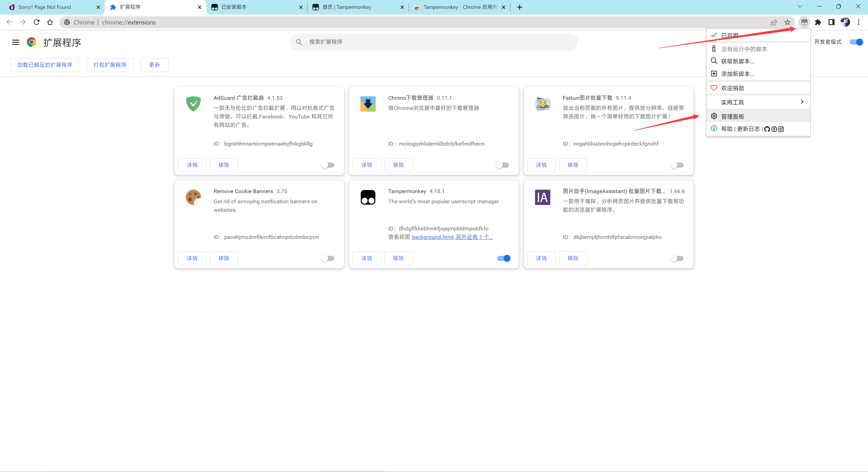Go back to the previous page
This screenshot has width=868, height=472.
click(x=9, y=22)
